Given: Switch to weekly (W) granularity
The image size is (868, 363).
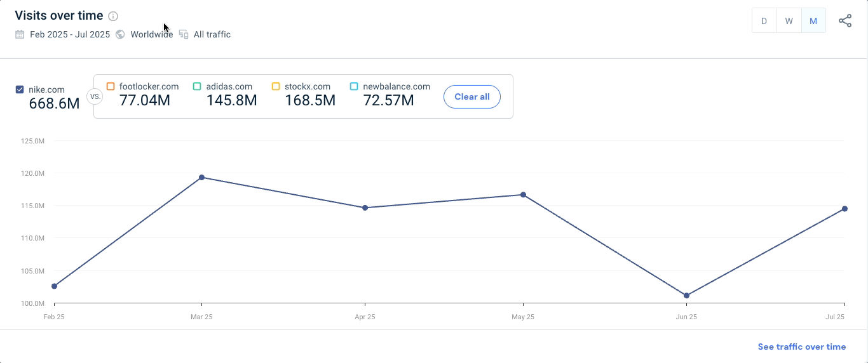Looking at the screenshot, I should click(x=789, y=21).
